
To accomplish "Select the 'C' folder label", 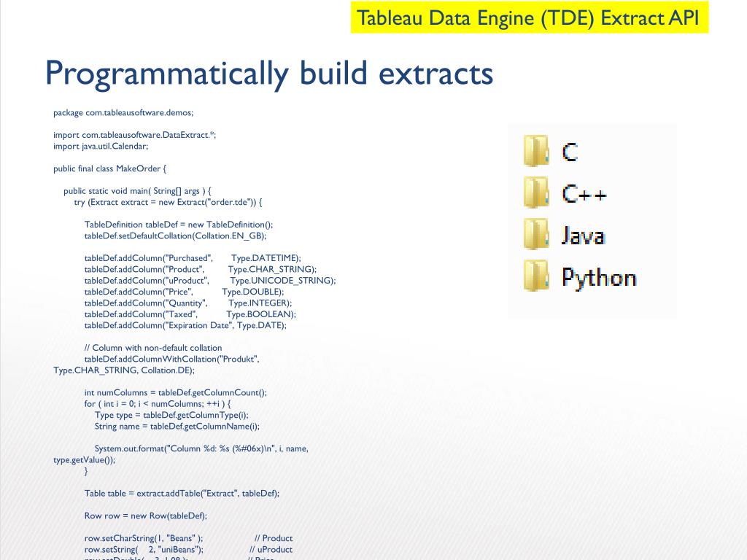I will [x=570, y=152].
